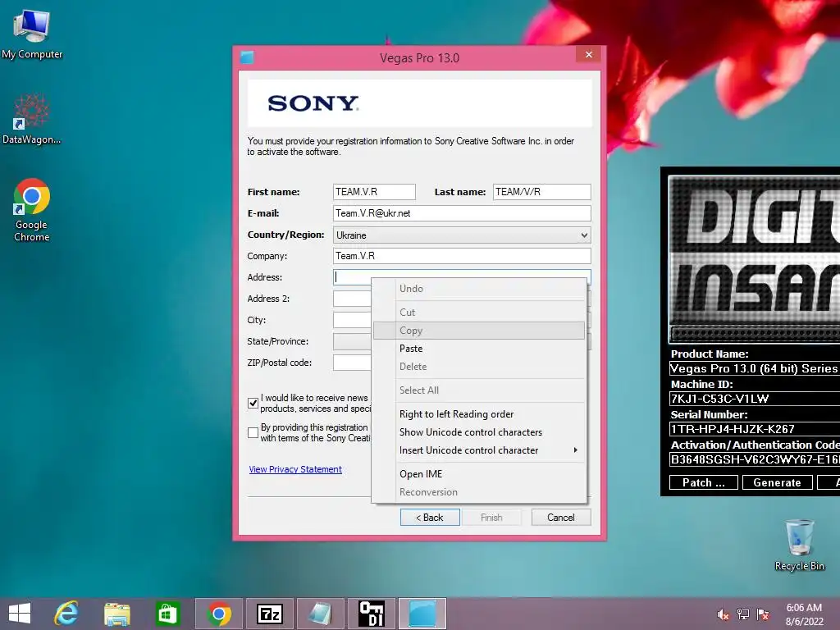Viewport: 840px width, 630px height.
Task: Check the 'By providing this registration' agreement box
Action: 253,432
